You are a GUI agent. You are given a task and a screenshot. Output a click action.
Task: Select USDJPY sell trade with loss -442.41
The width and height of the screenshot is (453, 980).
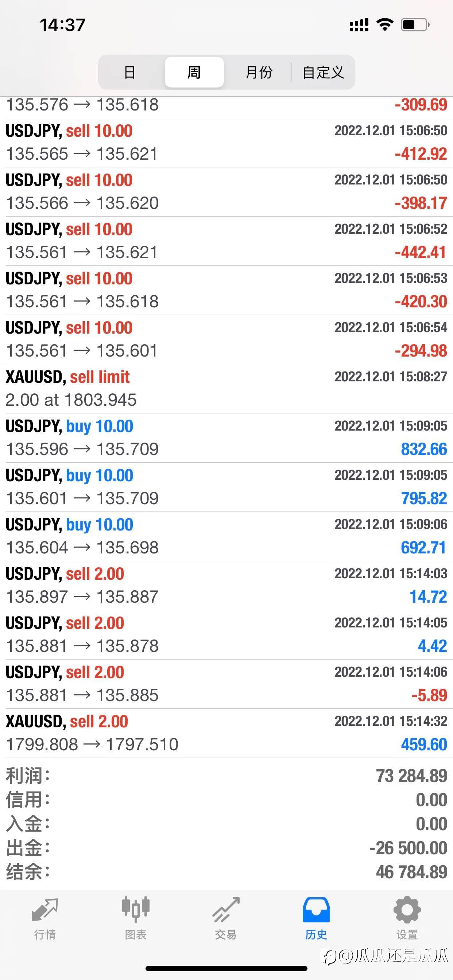click(x=226, y=241)
